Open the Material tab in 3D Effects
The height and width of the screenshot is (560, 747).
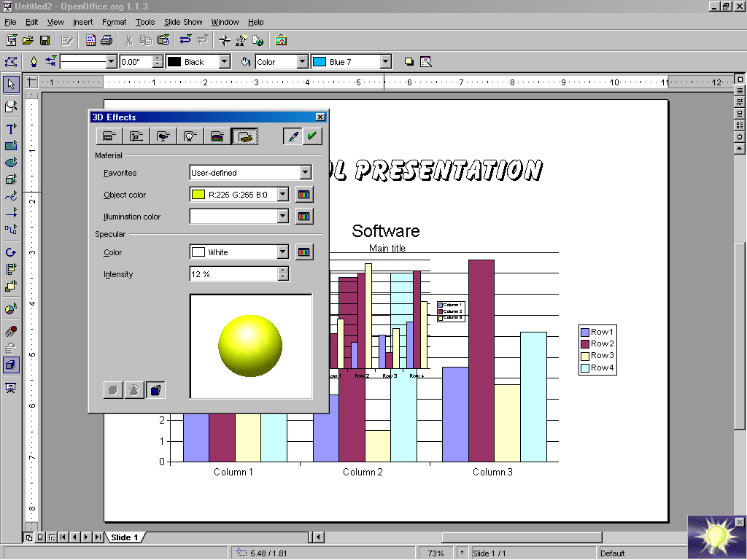(x=244, y=136)
